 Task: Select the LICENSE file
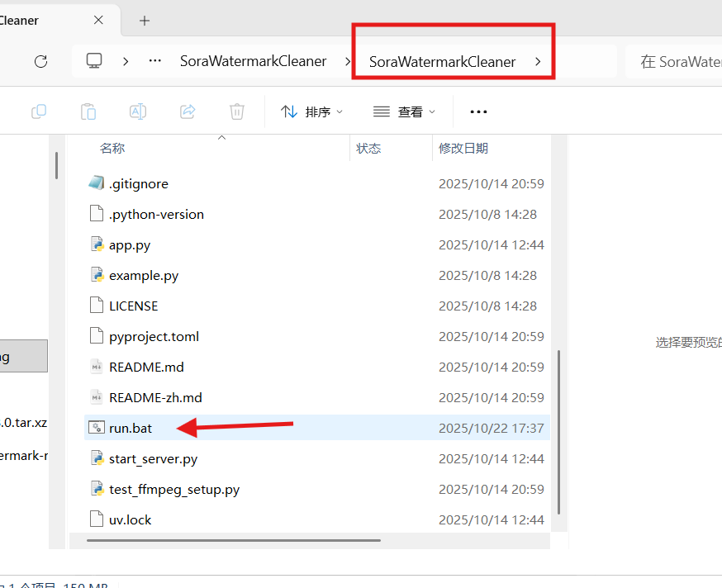[x=316, y=306]
